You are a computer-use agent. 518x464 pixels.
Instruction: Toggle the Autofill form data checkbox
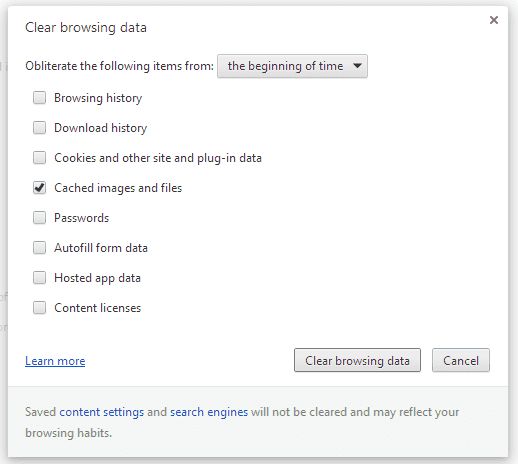pyautogui.click(x=39, y=248)
